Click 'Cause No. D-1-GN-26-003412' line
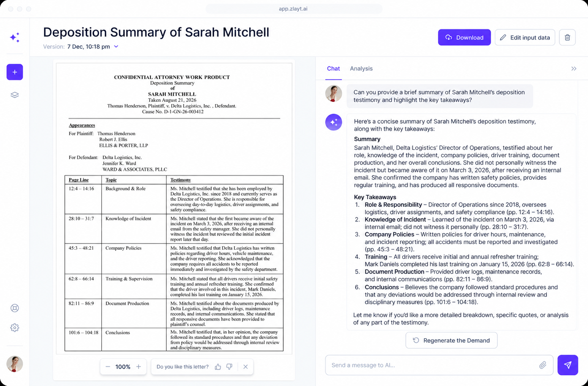Viewport: 588px width, 386px height. (x=173, y=112)
